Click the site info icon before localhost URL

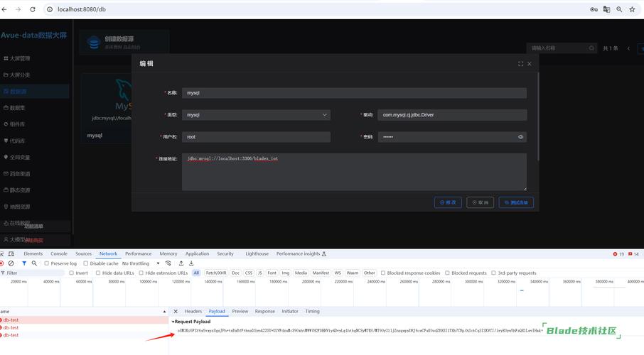tap(50, 9)
